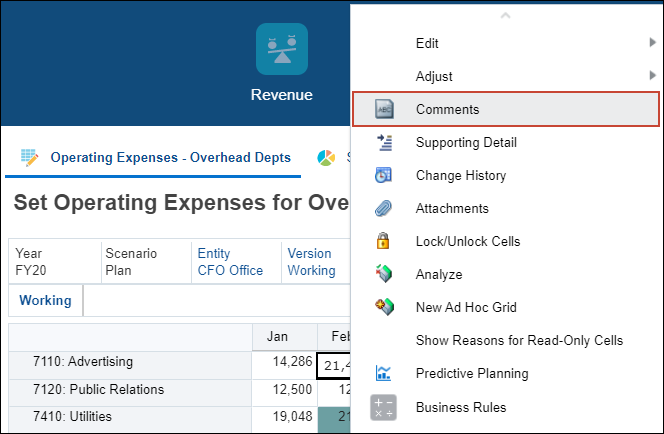The width and height of the screenshot is (664, 434).
Task: Click the Comments icon in context menu
Action: [384, 109]
